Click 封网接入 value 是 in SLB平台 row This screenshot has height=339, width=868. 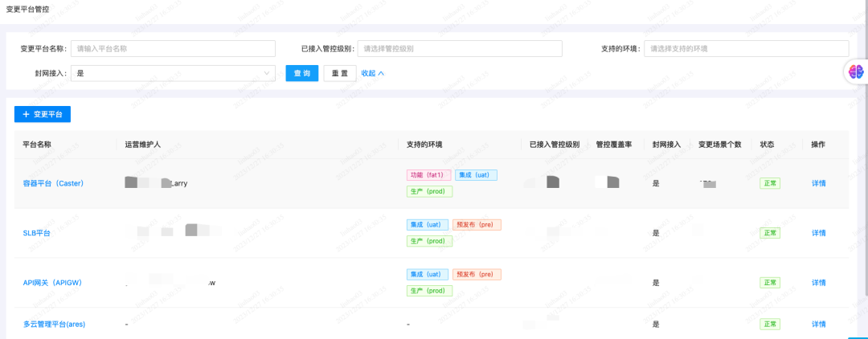tap(656, 233)
